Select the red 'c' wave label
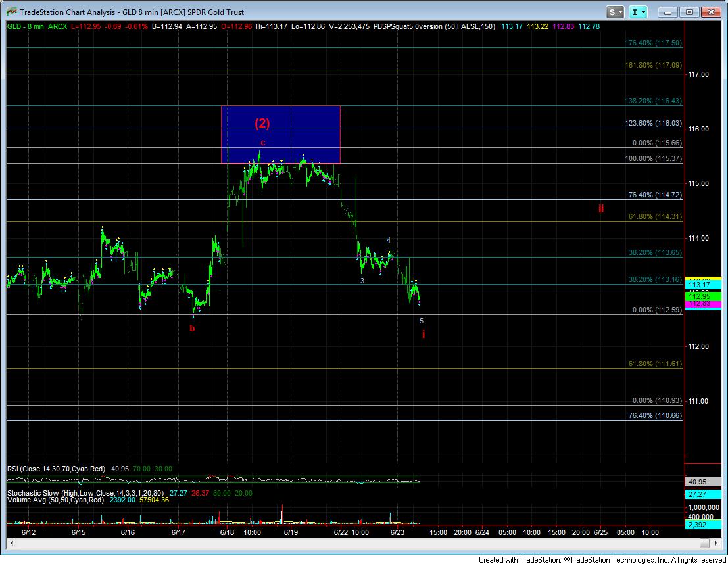This screenshot has width=728, height=564. pyautogui.click(x=263, y=143)
